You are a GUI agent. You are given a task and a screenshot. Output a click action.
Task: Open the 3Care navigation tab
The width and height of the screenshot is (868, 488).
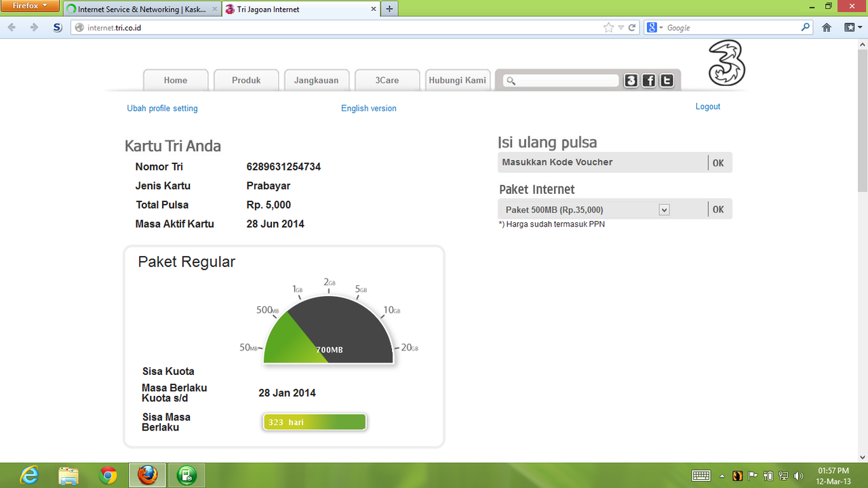tap(387, 80)
